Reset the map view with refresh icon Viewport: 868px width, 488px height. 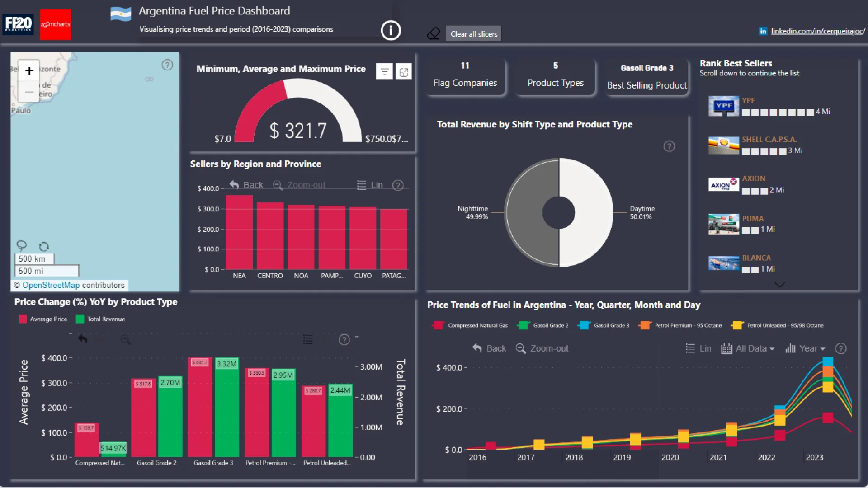click(43, 247)
